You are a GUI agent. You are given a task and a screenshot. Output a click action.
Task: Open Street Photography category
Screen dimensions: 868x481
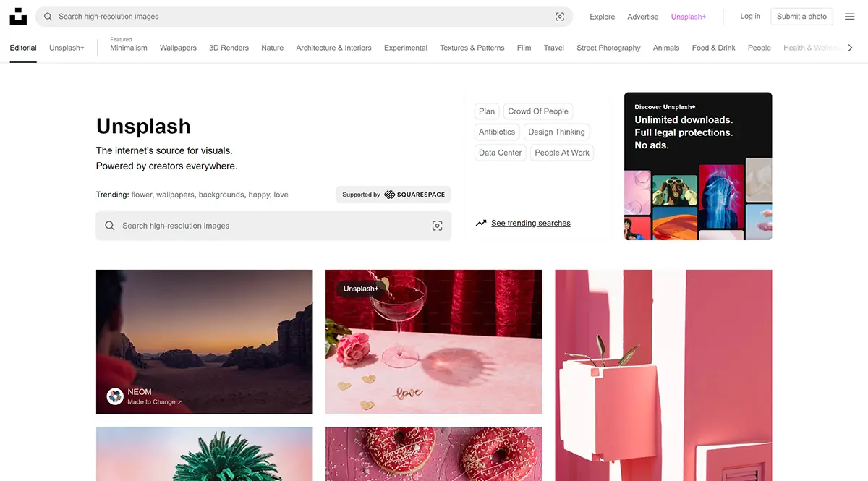[608, 48]
